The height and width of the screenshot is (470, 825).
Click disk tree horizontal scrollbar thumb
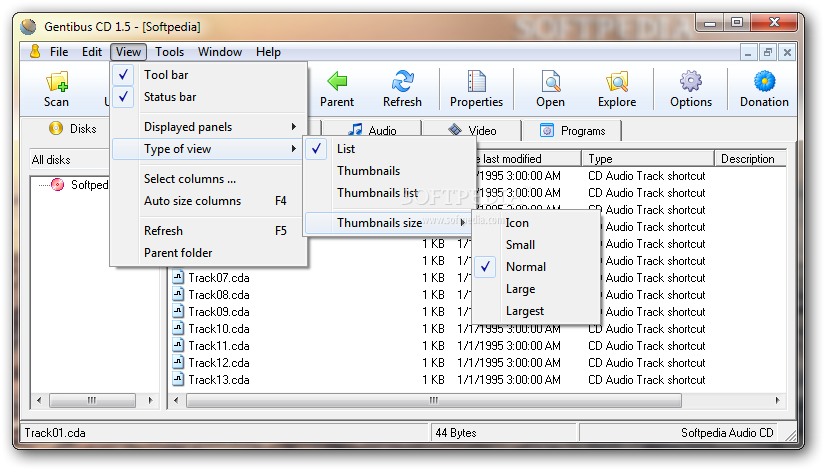[92, 401]
